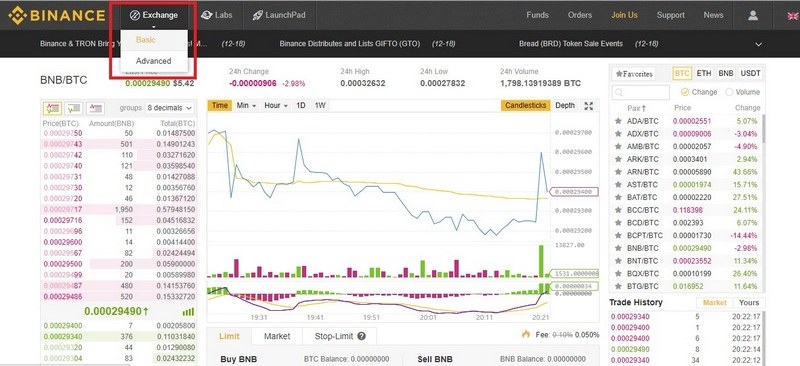Favorite the AMB/BTC pair star

pos(618,147)
